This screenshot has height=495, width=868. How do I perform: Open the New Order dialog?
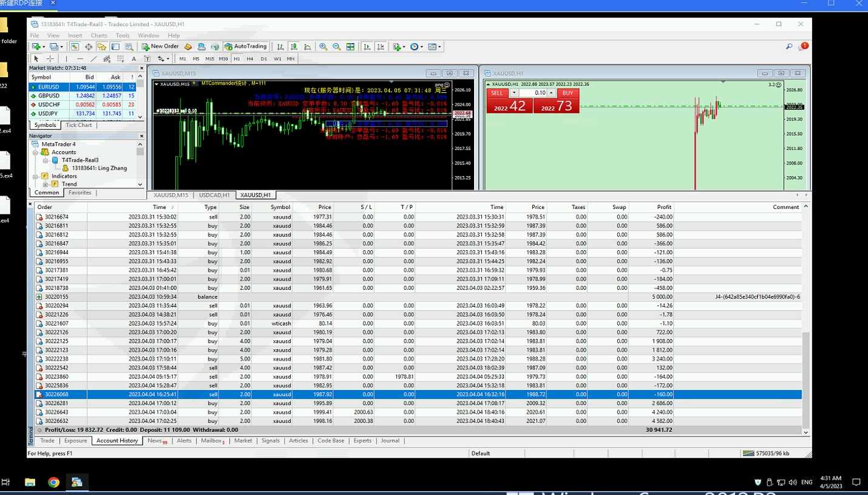pyautogui.click(x=160, y=46)
